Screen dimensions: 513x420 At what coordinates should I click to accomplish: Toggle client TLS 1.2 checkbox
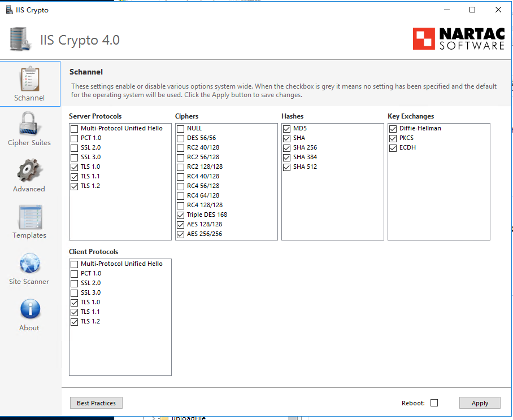pos(74,322)
